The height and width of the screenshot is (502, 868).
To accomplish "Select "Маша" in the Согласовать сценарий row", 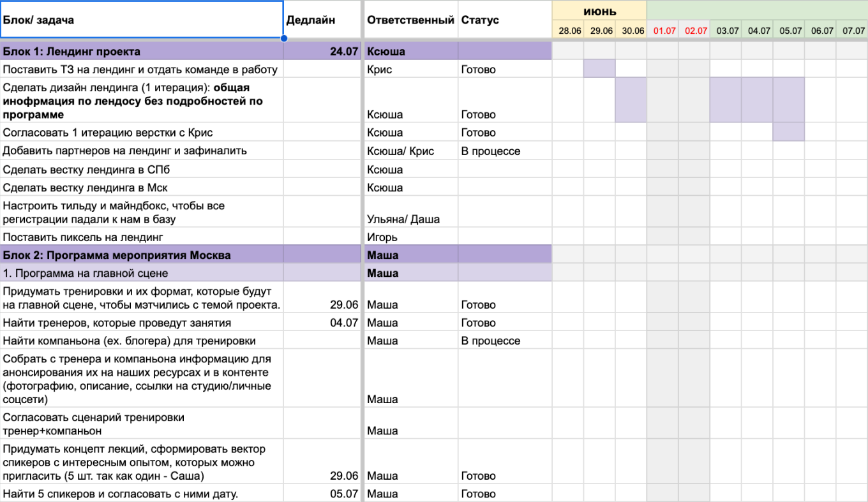I will (410, 424).
